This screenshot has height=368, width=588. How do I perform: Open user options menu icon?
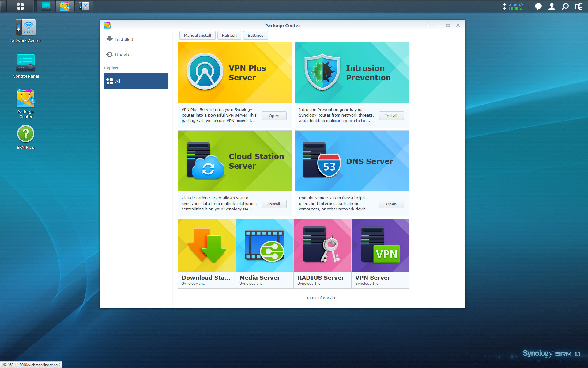(552, 6)
